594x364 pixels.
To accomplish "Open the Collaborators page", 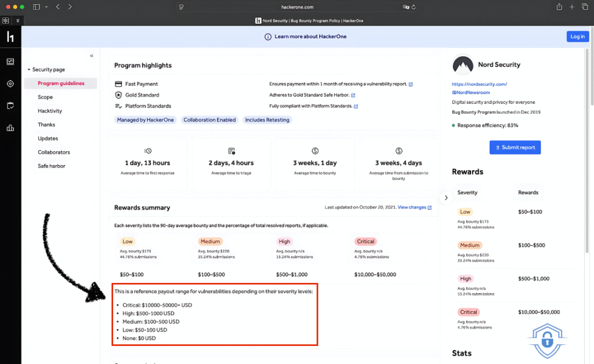I will (x=54, y=152).
